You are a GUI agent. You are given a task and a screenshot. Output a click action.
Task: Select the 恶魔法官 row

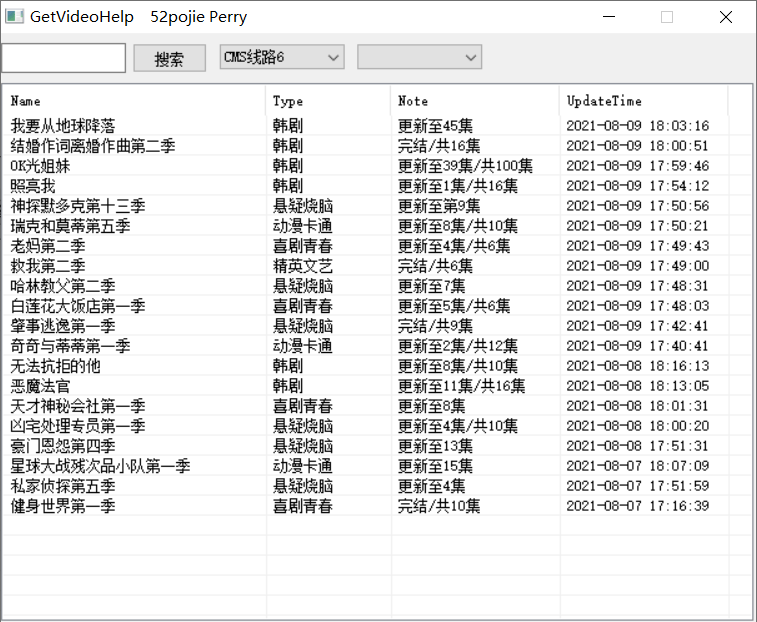click(x=41, y=386)
